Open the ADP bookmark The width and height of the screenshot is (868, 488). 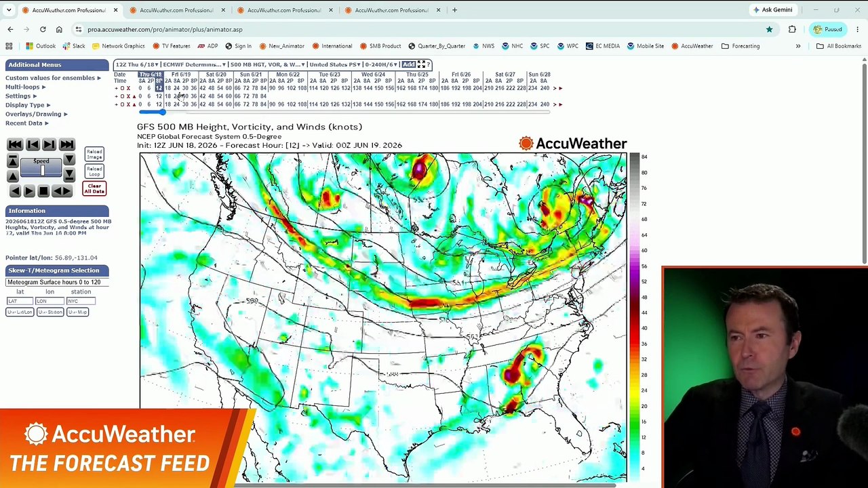[208, 46]
